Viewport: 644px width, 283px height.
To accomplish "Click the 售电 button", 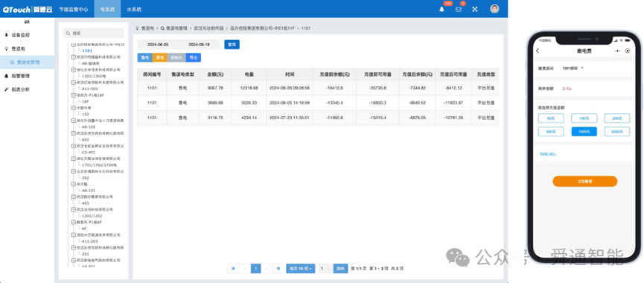I will [144, 57].
